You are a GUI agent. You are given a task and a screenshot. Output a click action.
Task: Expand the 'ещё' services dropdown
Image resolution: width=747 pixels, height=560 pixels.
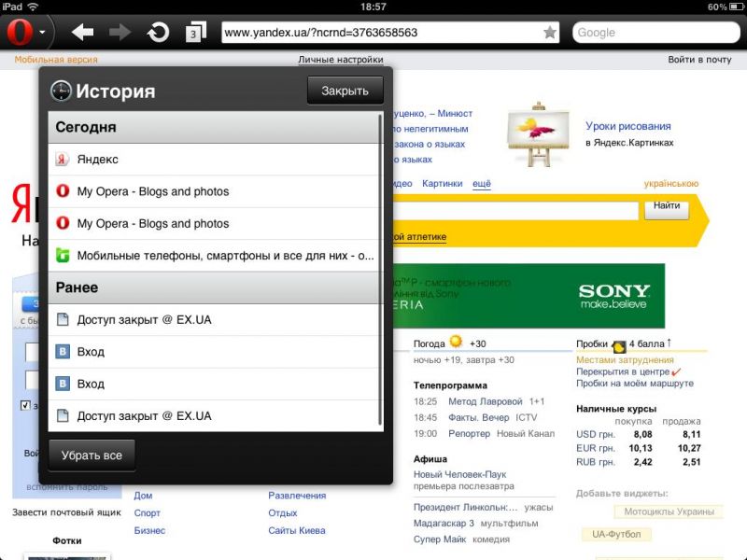(482, 184)
